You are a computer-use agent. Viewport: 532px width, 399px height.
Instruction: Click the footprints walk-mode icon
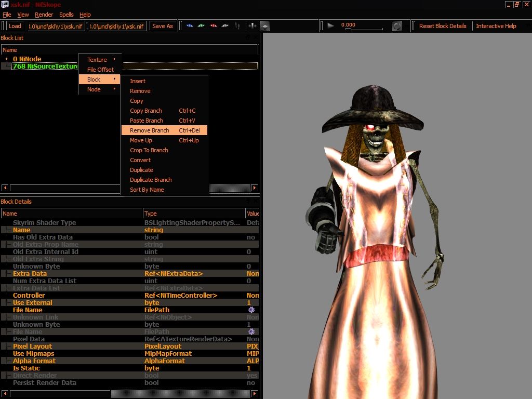(237, 26)
